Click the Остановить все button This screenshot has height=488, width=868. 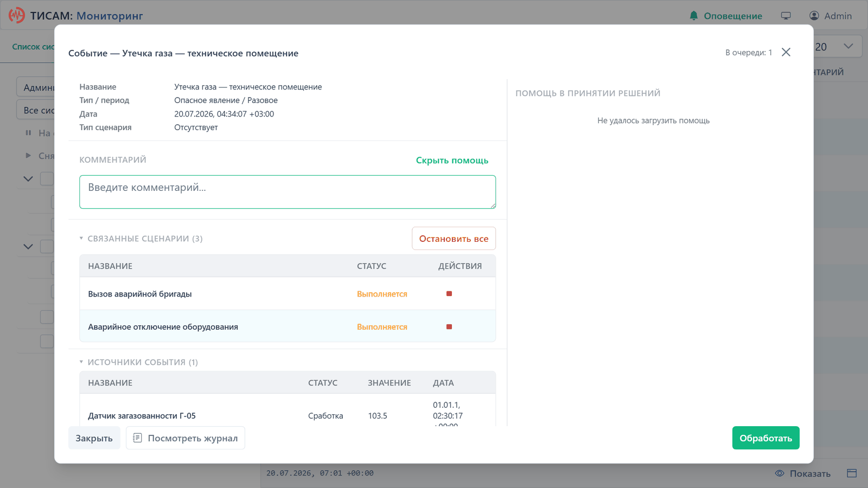[454, 239]
